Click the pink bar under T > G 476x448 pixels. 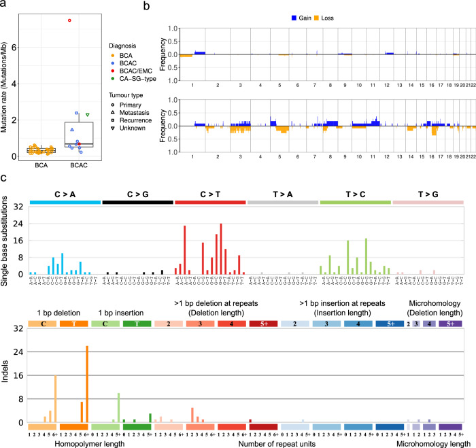pos(428,203)
